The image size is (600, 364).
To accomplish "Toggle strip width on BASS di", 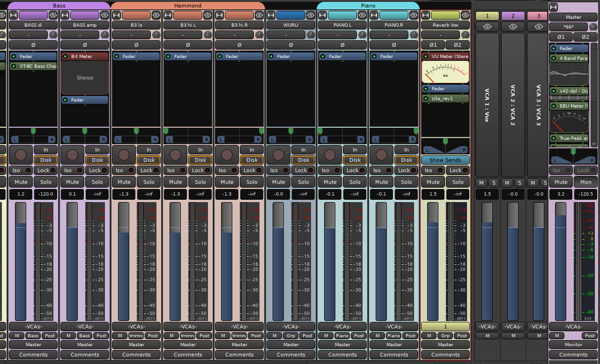I will click(x=14, y=15).
